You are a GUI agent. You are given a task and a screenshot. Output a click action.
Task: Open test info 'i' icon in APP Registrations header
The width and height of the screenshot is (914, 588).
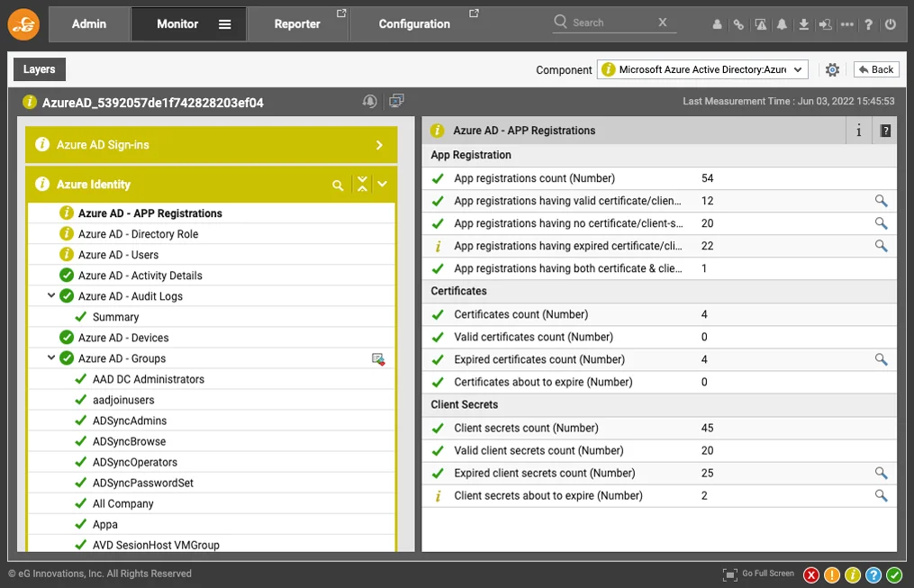tap(859, 131)
